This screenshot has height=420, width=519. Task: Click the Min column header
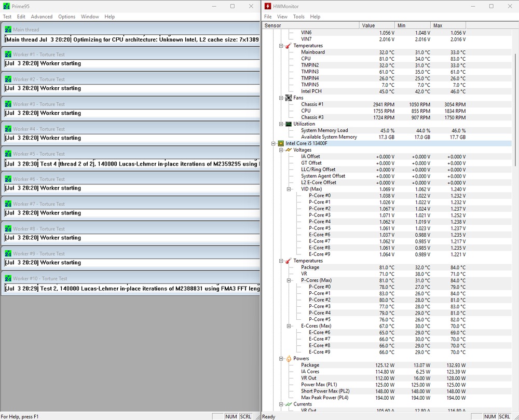pos(413,25)
